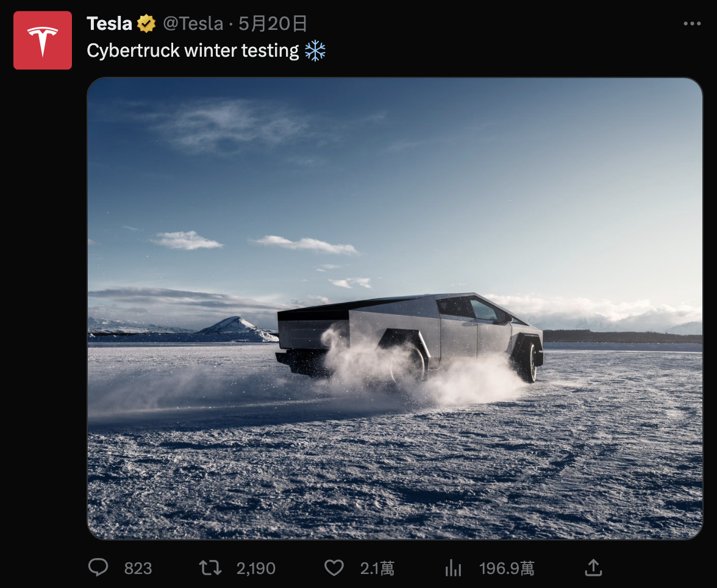Screen dimensions: 717x588
Task: Click the snowflake emoji in the tweet
Action: tap(315, 51)
